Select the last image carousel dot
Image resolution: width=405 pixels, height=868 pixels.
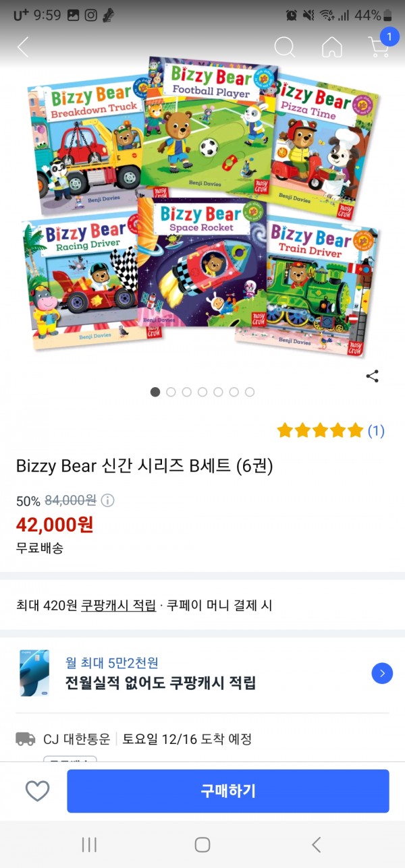tap(250, 392)
